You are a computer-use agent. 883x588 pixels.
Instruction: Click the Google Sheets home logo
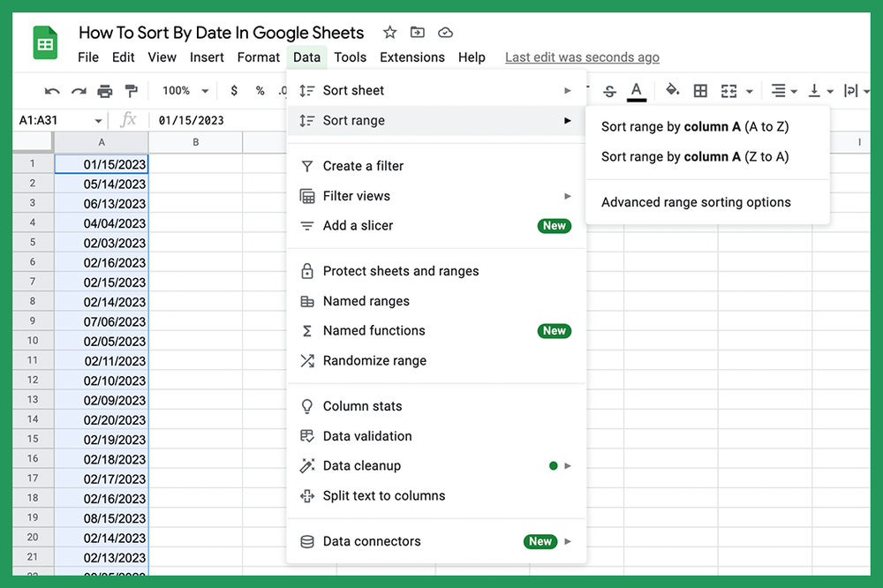[45, 42]
